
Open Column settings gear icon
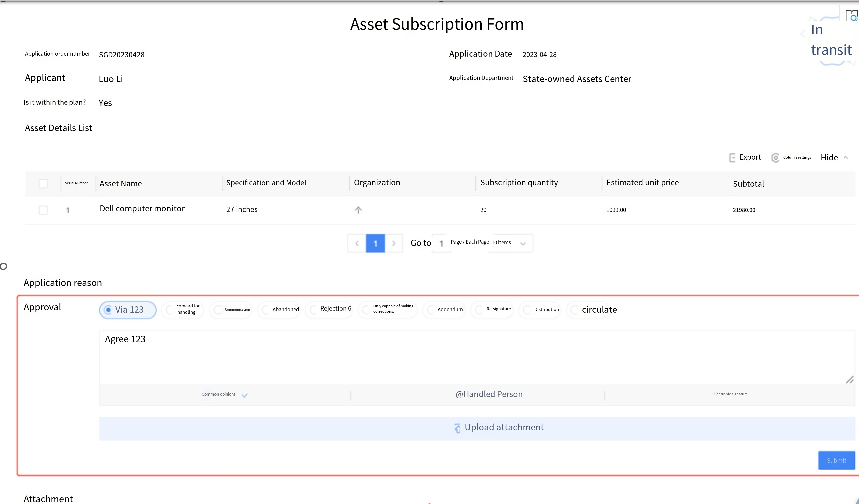coord(775,158)
